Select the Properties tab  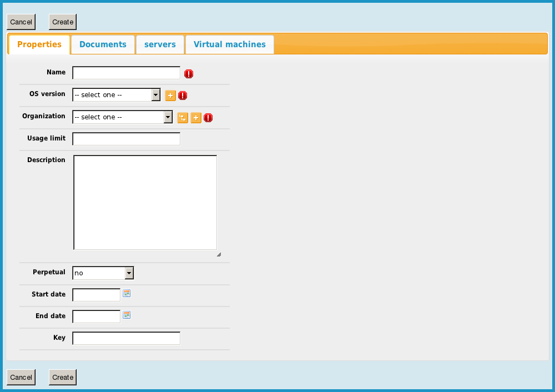(x=39, y=44)
